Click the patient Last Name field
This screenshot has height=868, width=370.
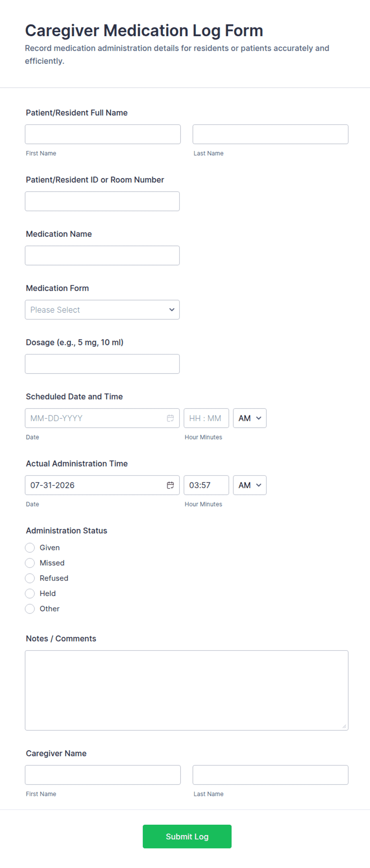(271, 134)
